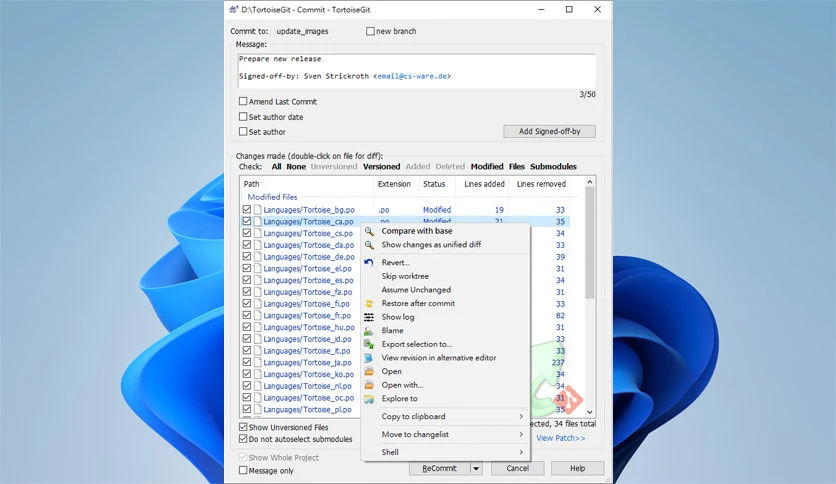Click the Compare with base magnifier icon
Image resolution: width=836 pixels, height=484 pixels.
[369, 231]
